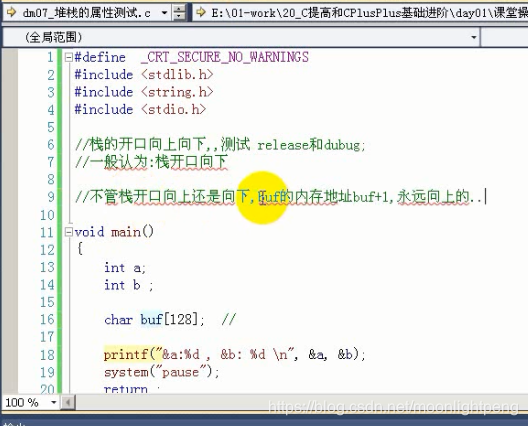Click the 'void main()' function signature

point(114,232)
